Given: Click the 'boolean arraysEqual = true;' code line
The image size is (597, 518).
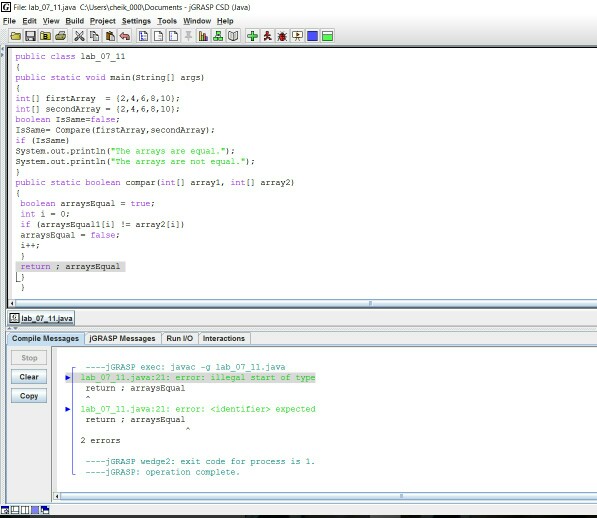Looking at the screenshot, I should [87, 204].
